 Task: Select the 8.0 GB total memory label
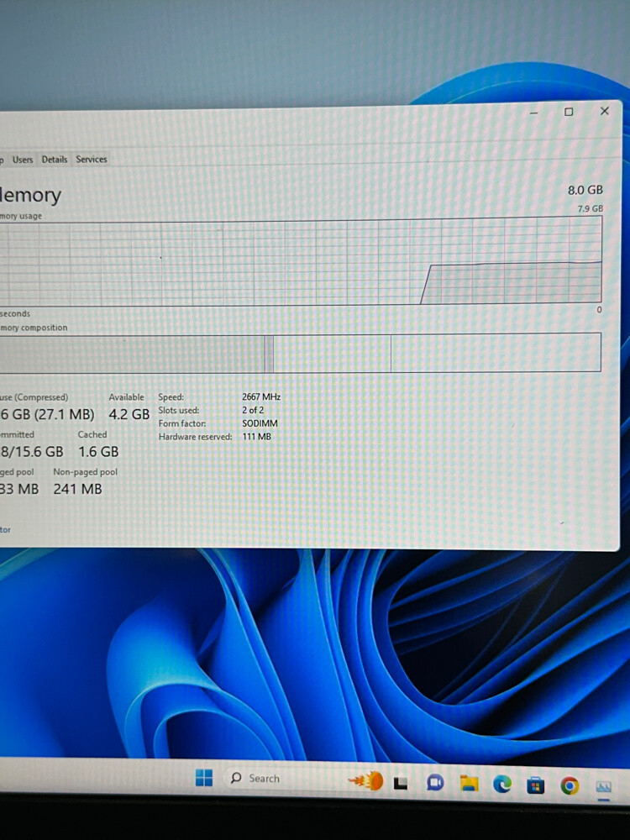(x=585, y=190)
